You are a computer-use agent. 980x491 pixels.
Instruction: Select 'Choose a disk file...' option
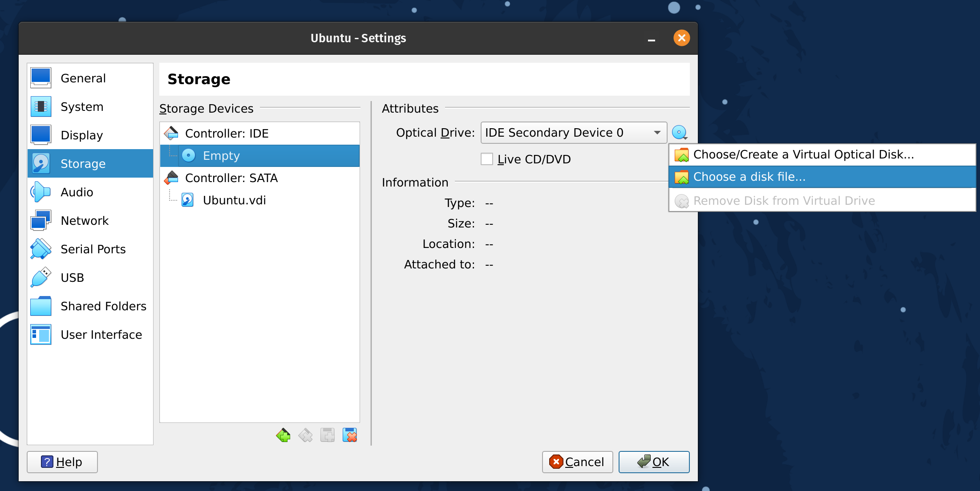tap(749, 177)
